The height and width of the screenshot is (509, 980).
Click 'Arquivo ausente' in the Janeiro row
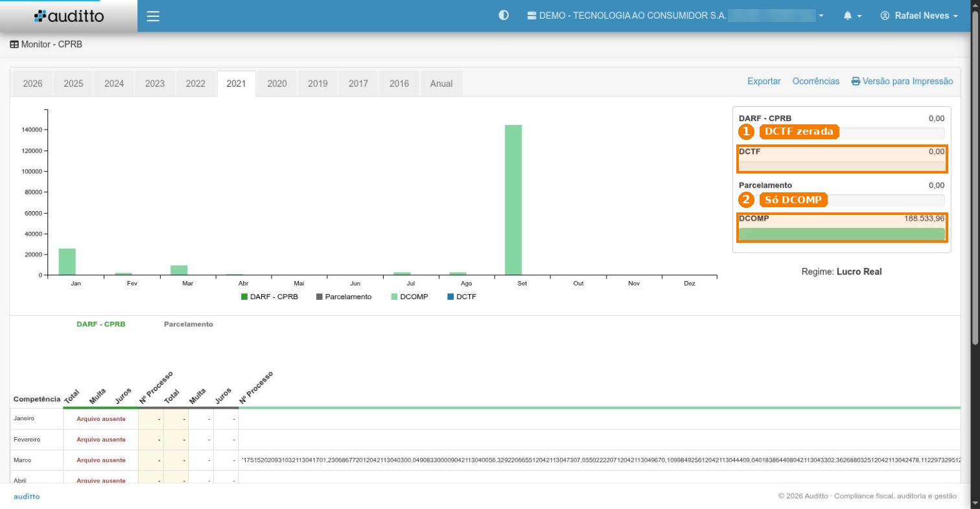coord(101,419)
